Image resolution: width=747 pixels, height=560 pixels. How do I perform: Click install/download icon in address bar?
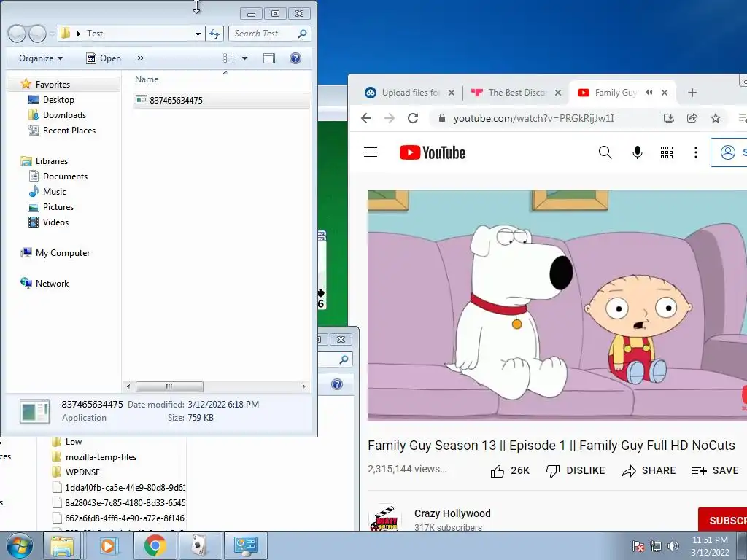(x=669, y=118)
